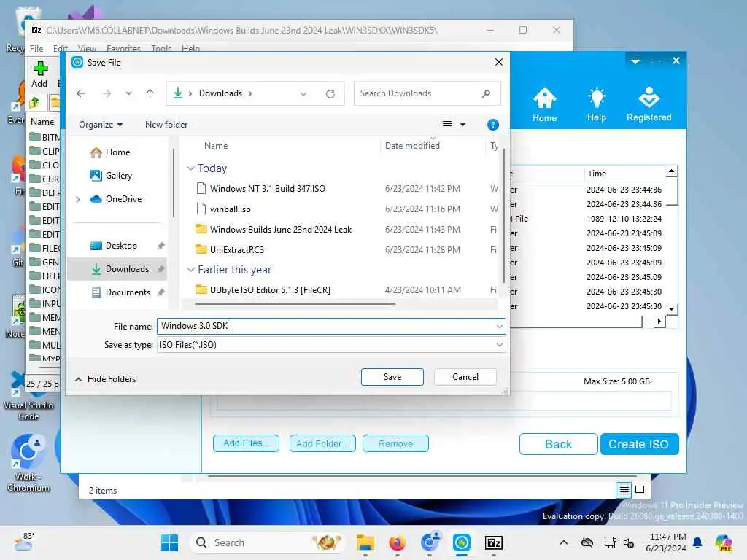Click the blue Help question mark icon
This screenshot has width=747, height=560.
tap(493, 125)
